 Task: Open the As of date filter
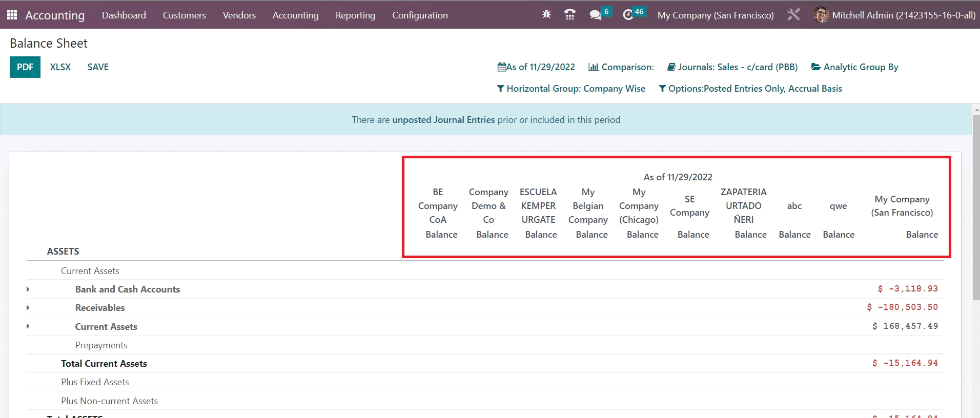coord(536,67)
